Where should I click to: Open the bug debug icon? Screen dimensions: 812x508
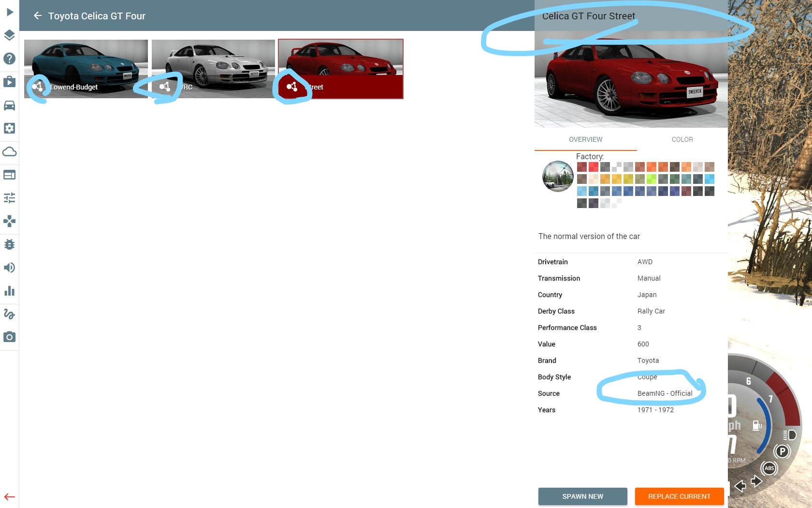(9, 244)
